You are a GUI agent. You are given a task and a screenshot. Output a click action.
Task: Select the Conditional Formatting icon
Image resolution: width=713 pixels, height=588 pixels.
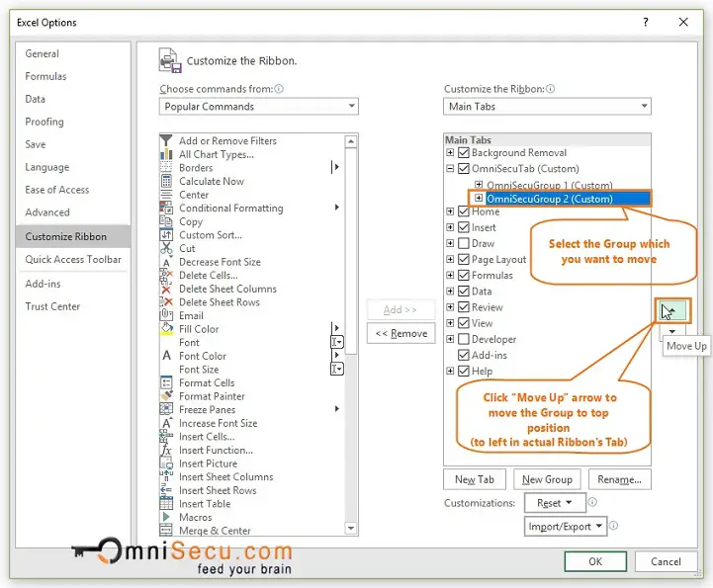[166, 208]
